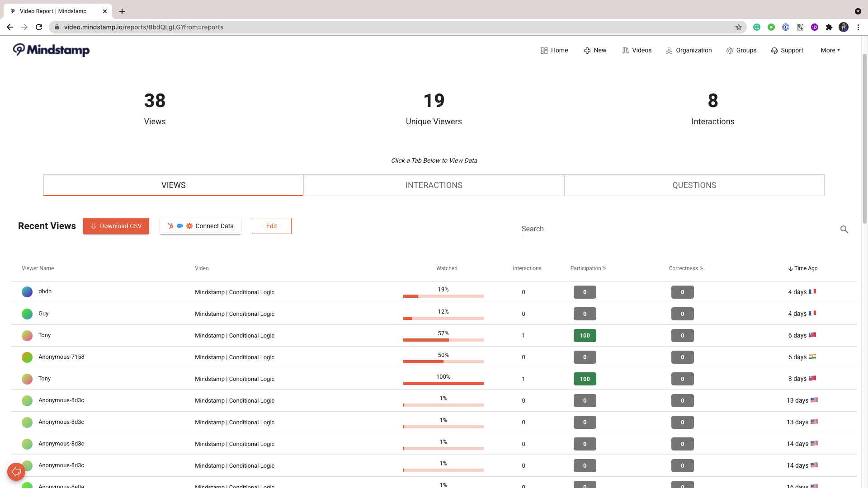Click the dhdh viewer avatar

(27, 292)
